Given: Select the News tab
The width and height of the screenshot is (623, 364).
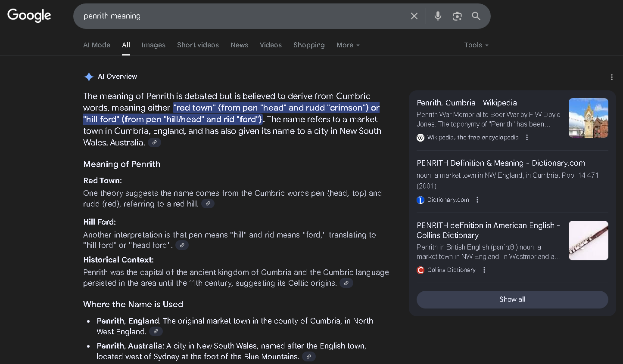Looking at the screenshot, I should coord(239,45).
